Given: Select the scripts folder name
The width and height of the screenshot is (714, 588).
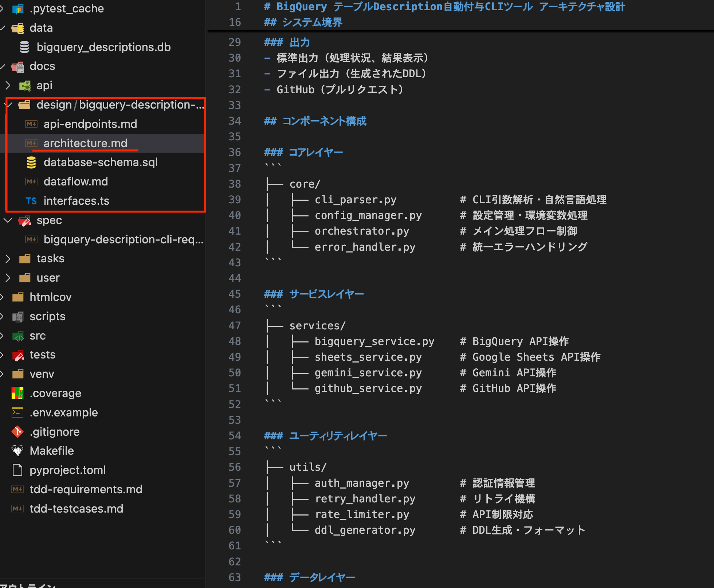Looking at the screenshot, I should pyautogui.click(x=47, y=317).
